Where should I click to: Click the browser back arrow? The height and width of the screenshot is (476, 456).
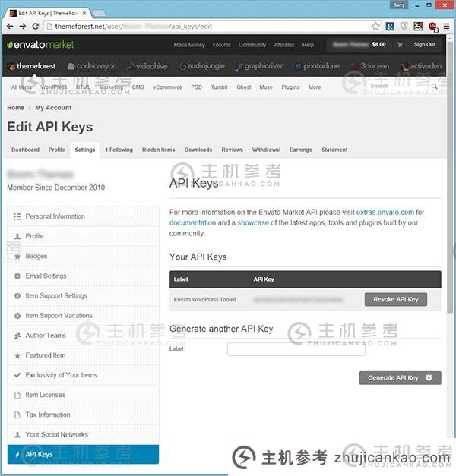click(10, 27)
